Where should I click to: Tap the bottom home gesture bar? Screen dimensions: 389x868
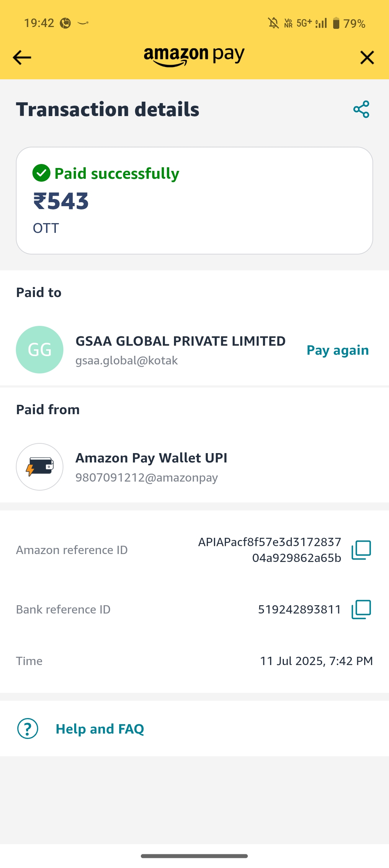[194, 856]
